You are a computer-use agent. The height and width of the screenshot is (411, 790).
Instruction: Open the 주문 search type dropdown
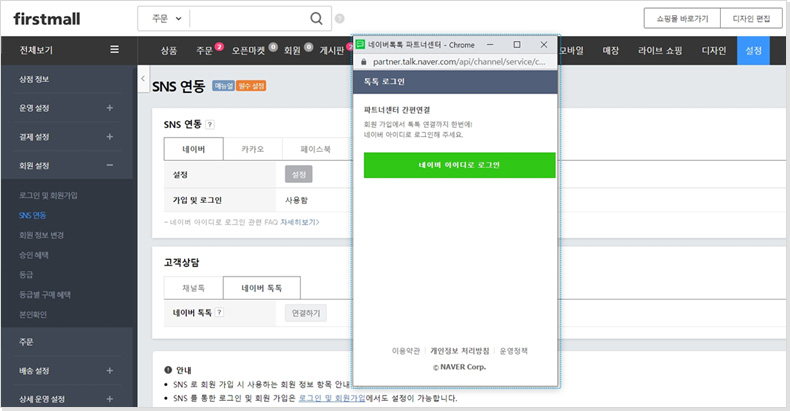tap(166, 19)
